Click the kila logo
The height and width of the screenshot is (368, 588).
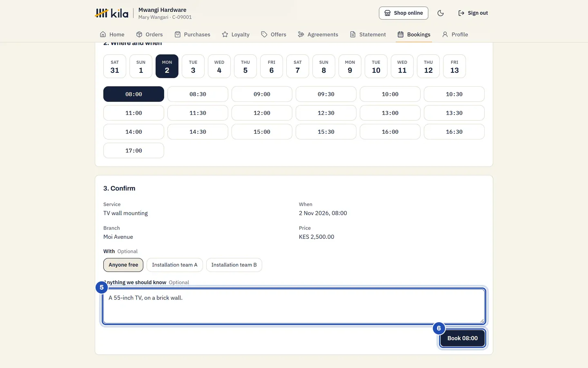click(x=111, y=13)
